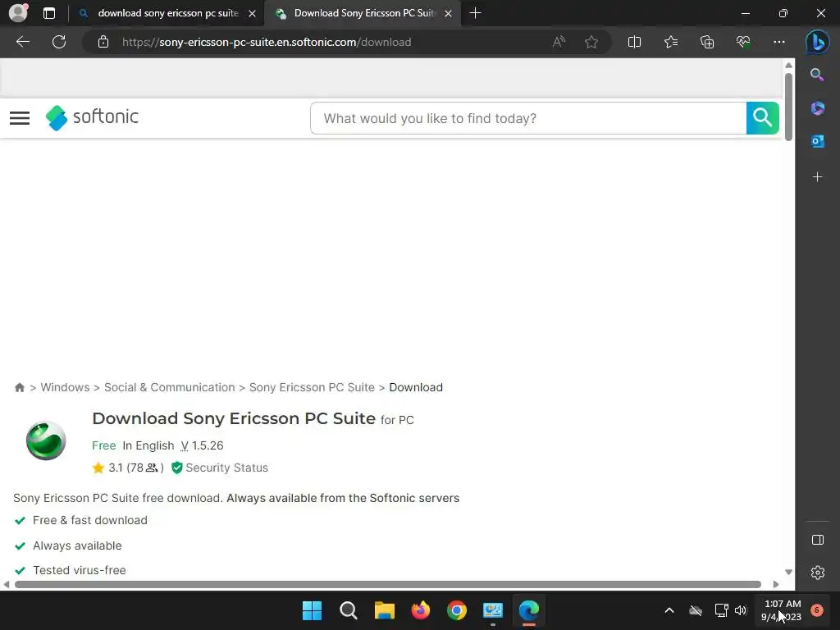Image resolution: width=840 pixels, height=630 pixels.
Task: Open Browser essentials heart icon
Action: [743, 42]
